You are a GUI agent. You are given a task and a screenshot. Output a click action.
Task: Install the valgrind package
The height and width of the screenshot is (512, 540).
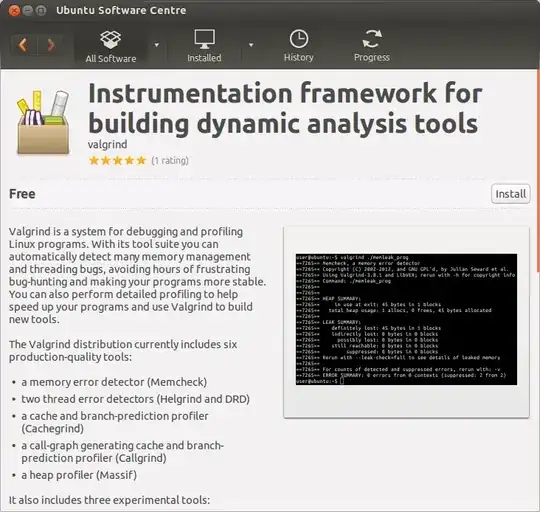point(510,194)
